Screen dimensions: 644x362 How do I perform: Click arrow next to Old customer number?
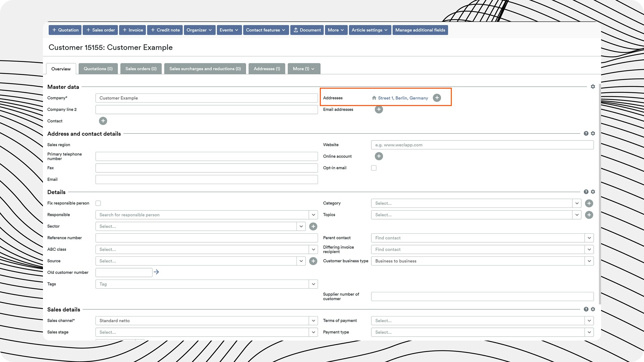pos(156,272)
